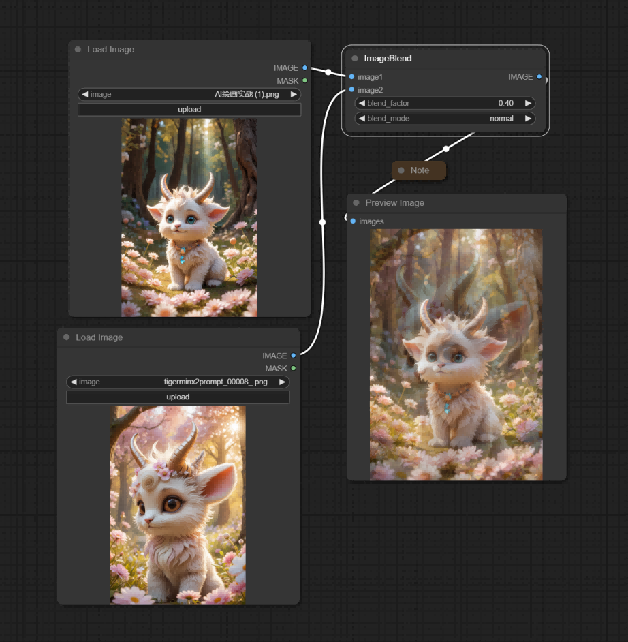The width and height of the screenshot is (628, 642).
Task: Increase blend_factor with the right arrow
Action: pyautogui.click(x=528, y=103)
